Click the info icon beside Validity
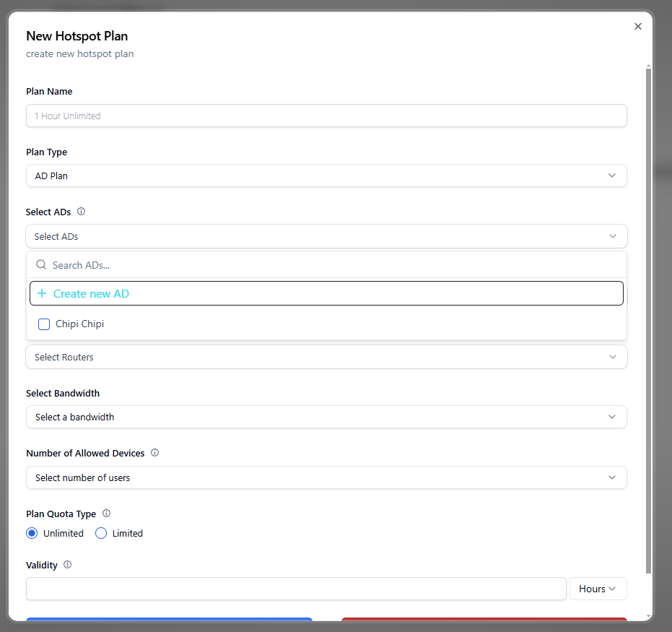The height and width of the screenshot is (632, 672). (x=67, y=565)
